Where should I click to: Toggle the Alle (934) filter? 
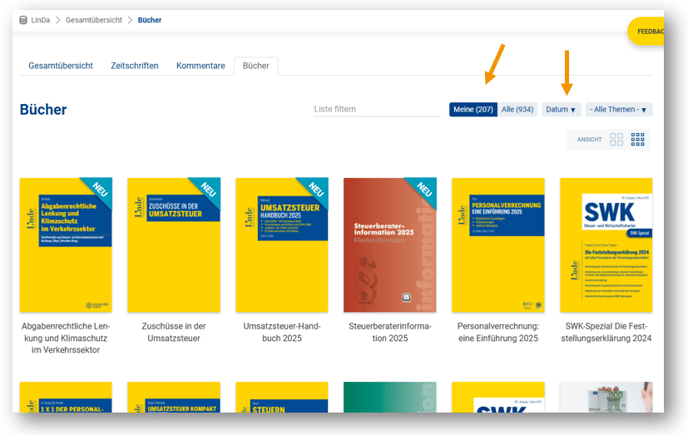pos(517,109)
